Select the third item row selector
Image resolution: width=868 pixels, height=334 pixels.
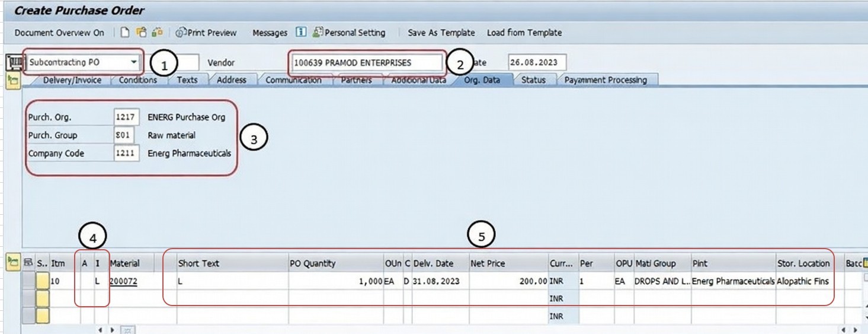[x=28, y=316]
